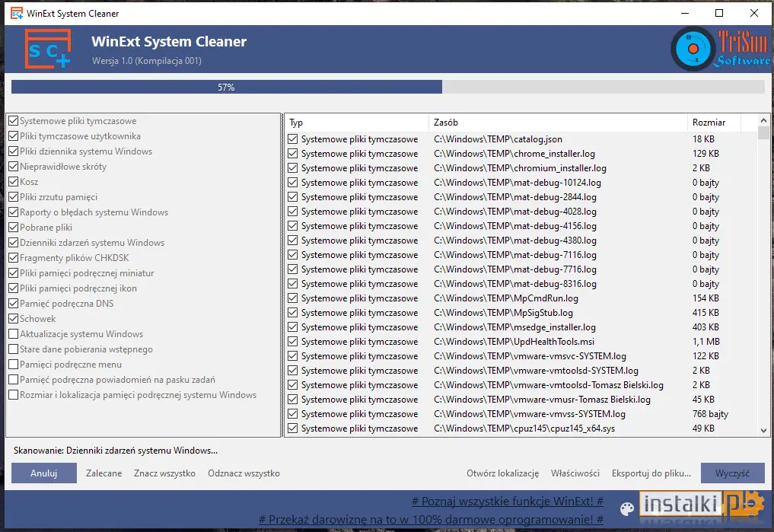774x532 pixels.
Task: Click the Wyczyść button
Action: (x=733, y=473)
